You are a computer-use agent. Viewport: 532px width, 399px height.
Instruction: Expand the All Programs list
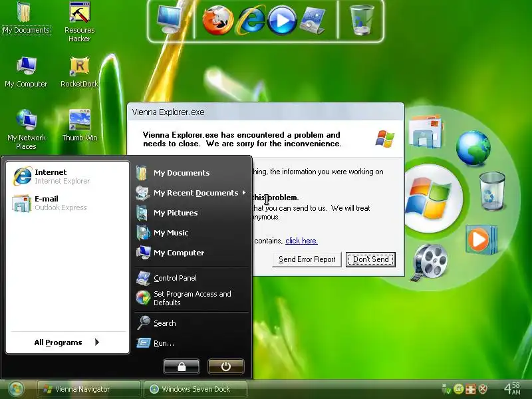[x=67, y=342]
